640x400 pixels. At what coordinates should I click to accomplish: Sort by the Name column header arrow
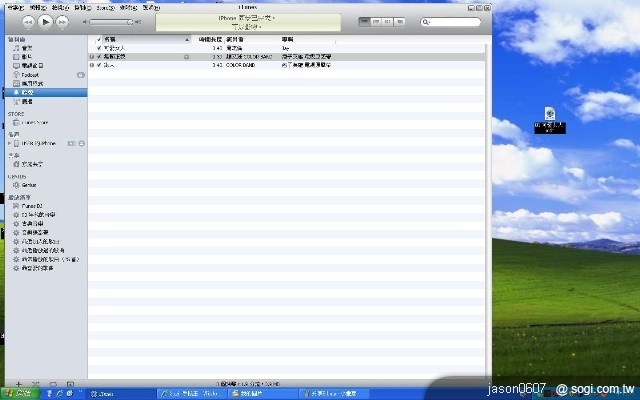[188, 39]
